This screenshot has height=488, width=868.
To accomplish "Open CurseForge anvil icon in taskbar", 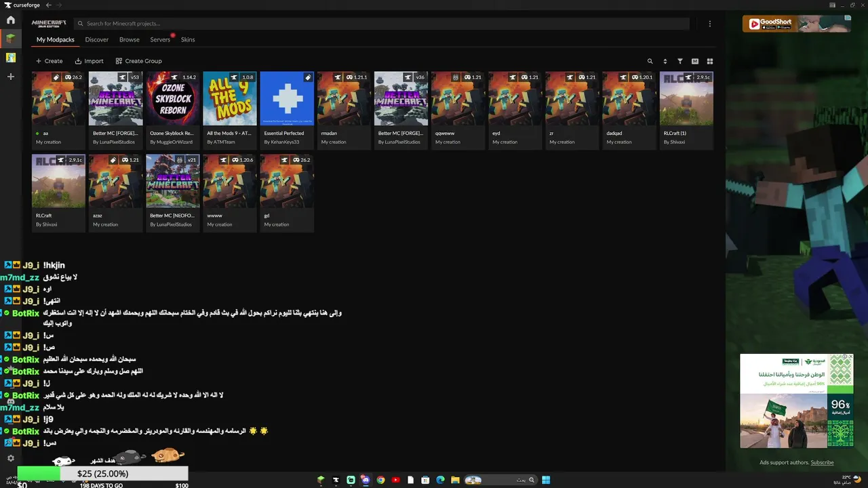I will 336,480.
